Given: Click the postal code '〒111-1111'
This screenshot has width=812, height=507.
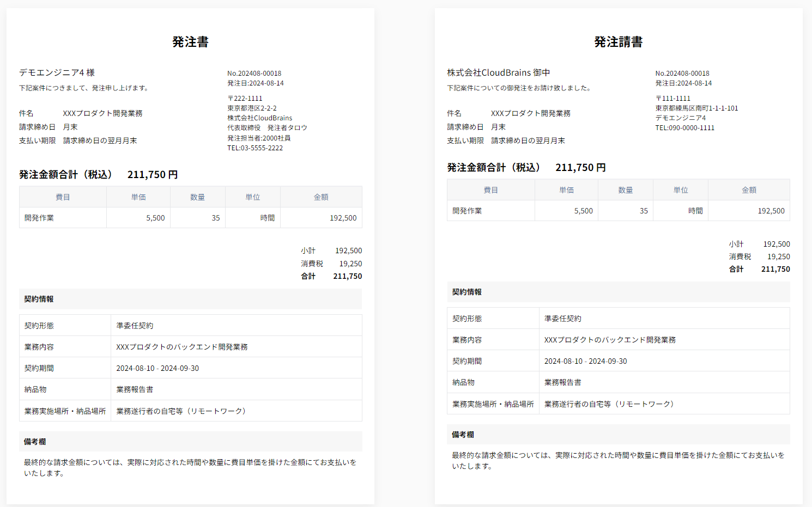Looking at the screenshot, I should (x=673, y=99).
